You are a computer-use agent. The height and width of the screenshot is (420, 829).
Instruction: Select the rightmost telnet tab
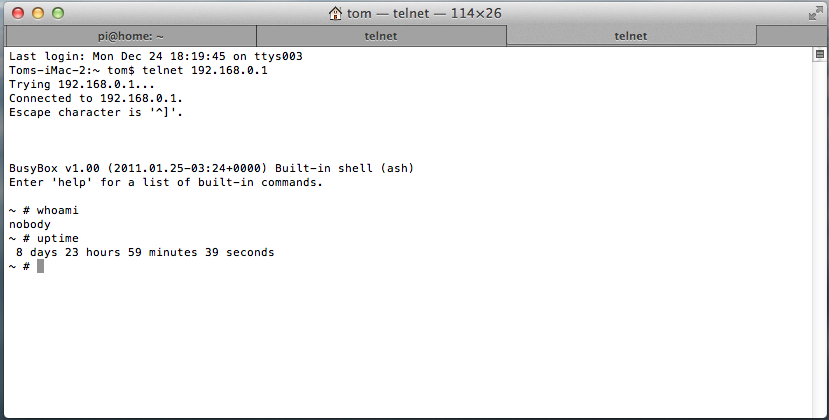(630, 35)
